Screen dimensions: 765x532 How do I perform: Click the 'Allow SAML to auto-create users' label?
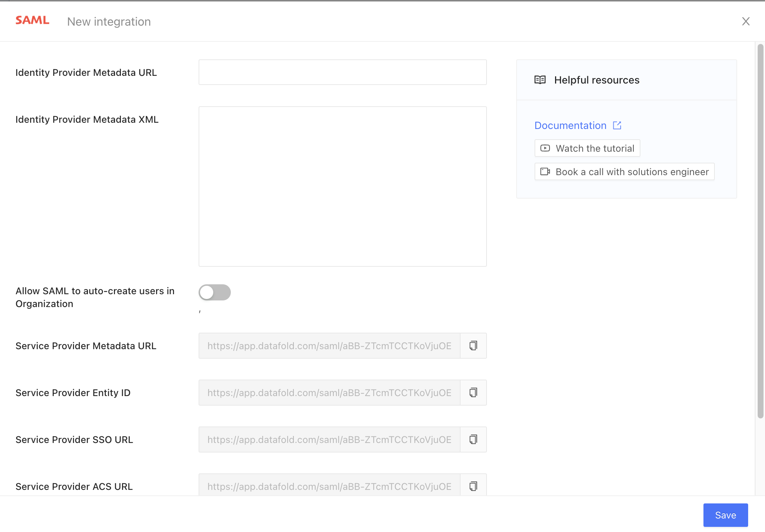(x=95, y=297)
